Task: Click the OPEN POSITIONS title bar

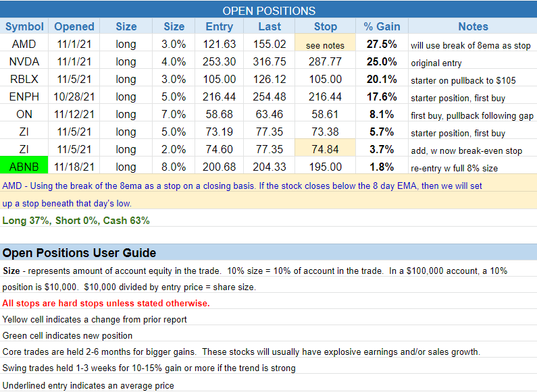Action: (269, 11)
